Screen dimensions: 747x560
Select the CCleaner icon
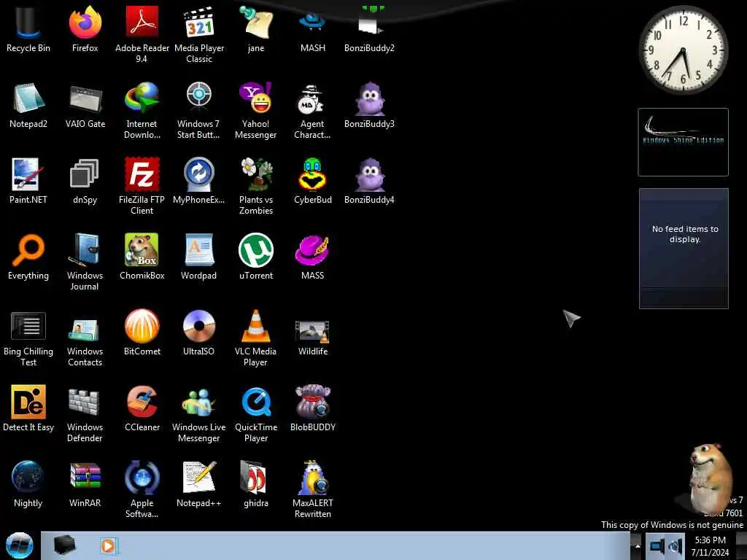(142, 408)
